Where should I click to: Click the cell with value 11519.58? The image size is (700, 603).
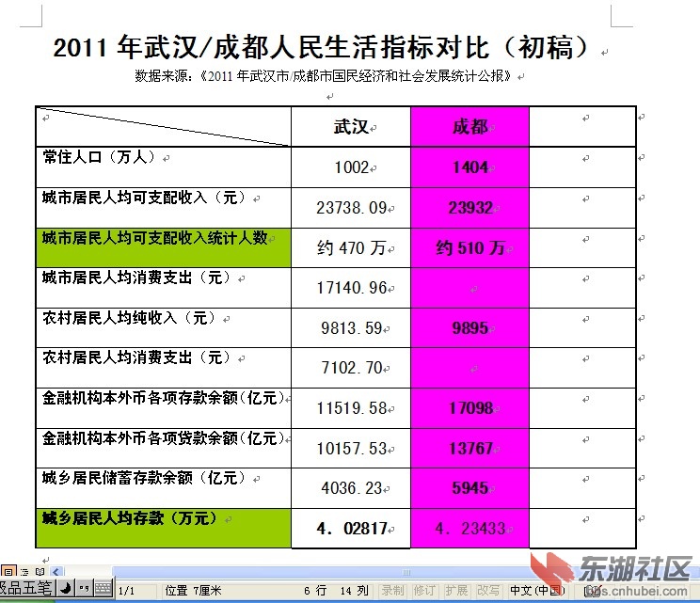pos(351,408)
